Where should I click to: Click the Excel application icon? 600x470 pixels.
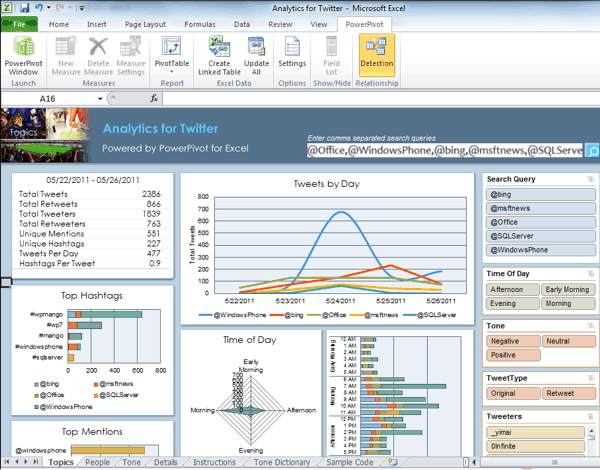8,7
